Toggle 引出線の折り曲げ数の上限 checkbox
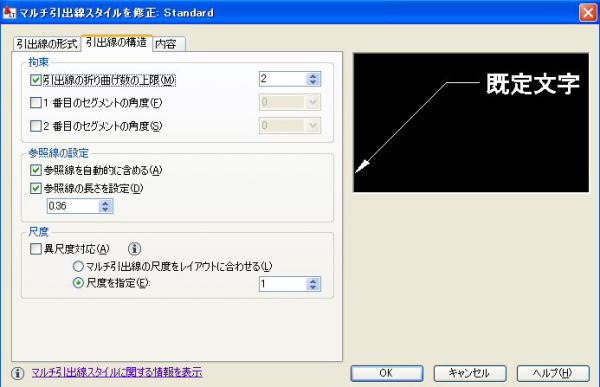 click(x=36, y=80)
